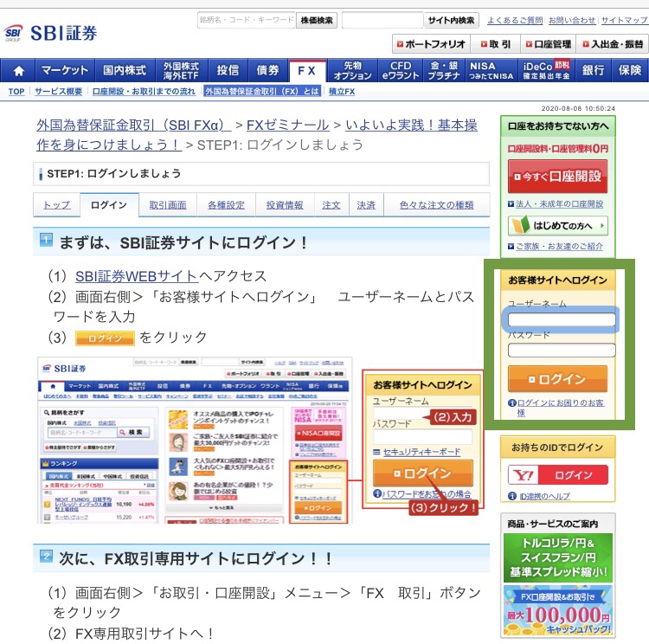This screenshot has height=644, width=649.
Task: Switch to the トップ tab
Action: (57, 205)
